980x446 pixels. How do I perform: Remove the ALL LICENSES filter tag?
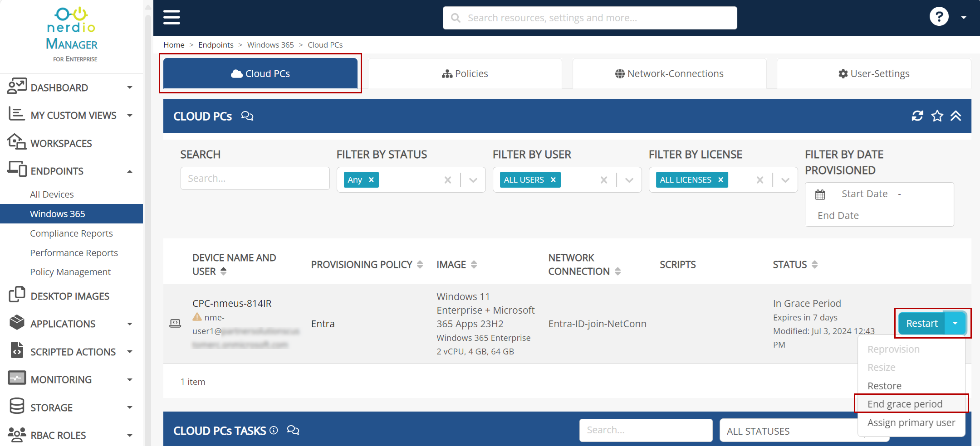tap(720, 179)
